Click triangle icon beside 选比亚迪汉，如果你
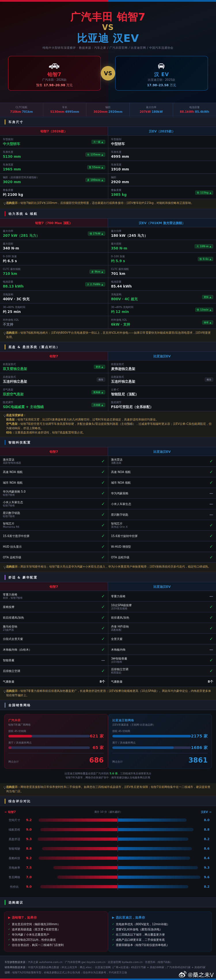The height and width of the screenshot is (980, 216). pyautogui.click(x=113, y=918)
